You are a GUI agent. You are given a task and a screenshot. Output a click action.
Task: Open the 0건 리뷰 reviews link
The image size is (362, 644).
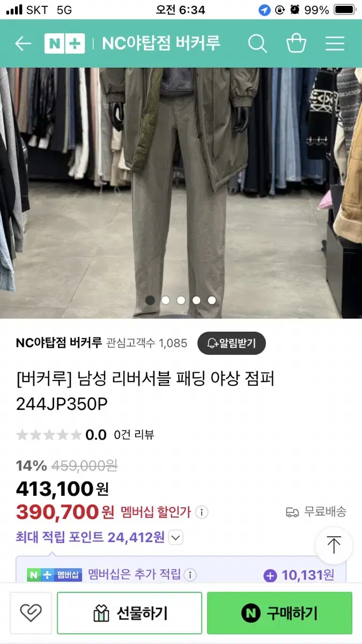tap(134, 435)
